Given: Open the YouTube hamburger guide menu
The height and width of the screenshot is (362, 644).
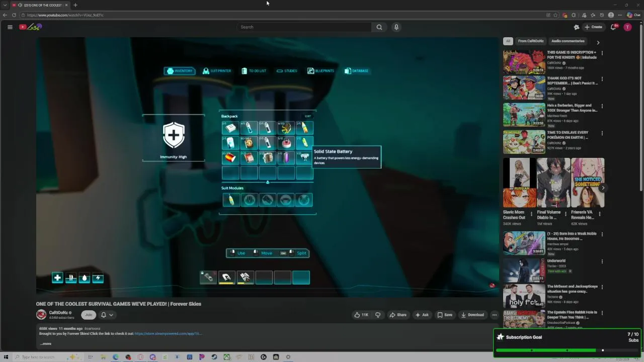Looking at the screenshot, I should [x=10, y=27].
